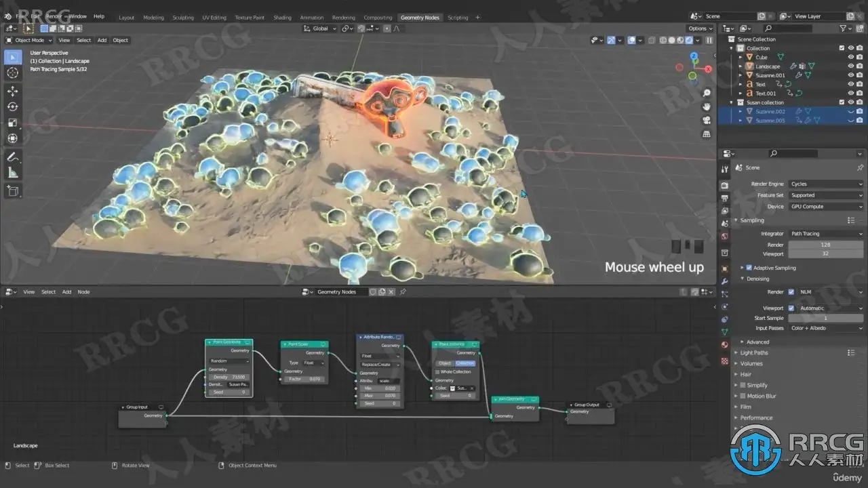Open the Object Mode dropdown
Image resolution: width=868 pixels, height=488 pixels.
pyautogui.click(x=28, y=40)
